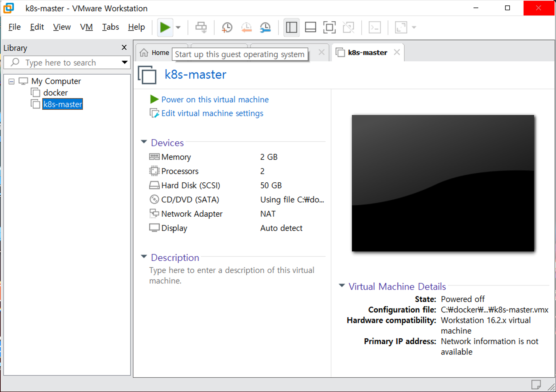Click Take a snapshot toolbar icon
This screenshot has width=556, height=392.
(x=227, y=27)
